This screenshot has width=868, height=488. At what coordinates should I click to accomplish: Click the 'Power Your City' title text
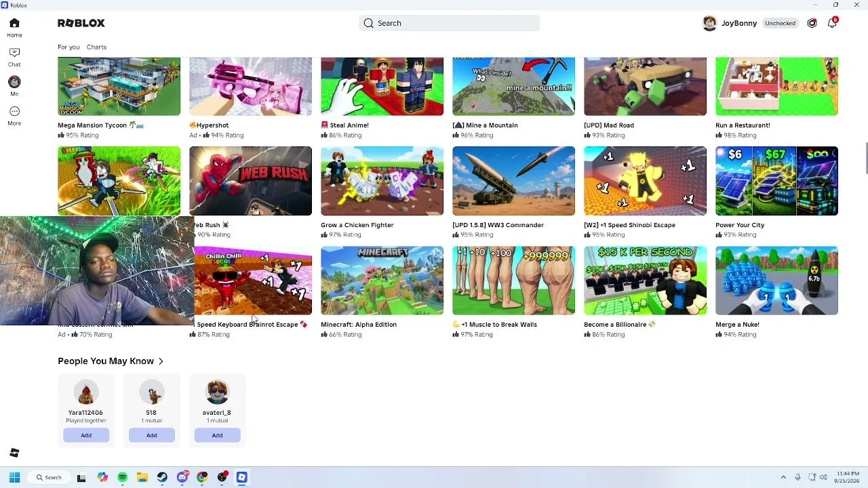(740, 225)
